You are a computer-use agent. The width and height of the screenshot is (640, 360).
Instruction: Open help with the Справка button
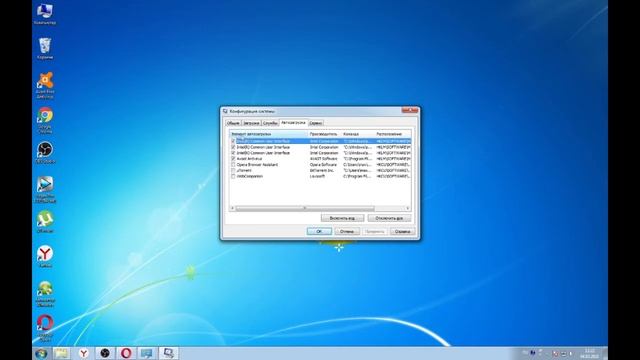click(402, 231)
